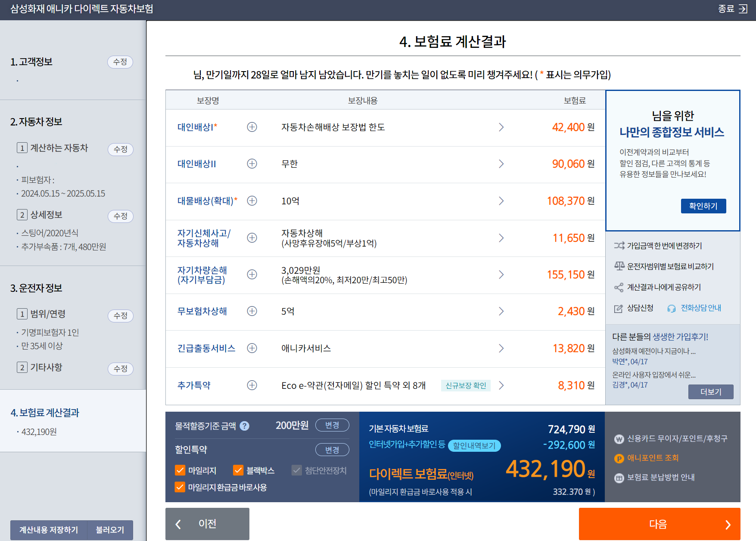Click the 108,370 원 premium value
The width and height of the screenshot is (756, 541).
[571, 201]
